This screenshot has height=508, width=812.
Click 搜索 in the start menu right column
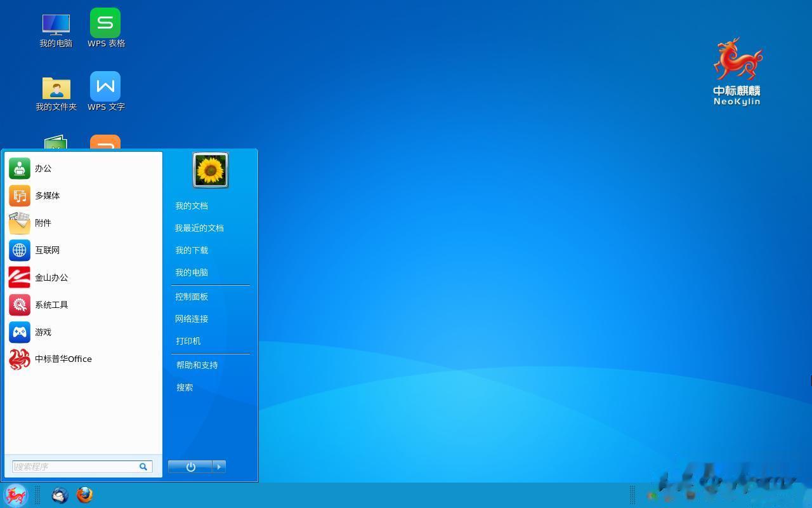(x=185, y=387)
